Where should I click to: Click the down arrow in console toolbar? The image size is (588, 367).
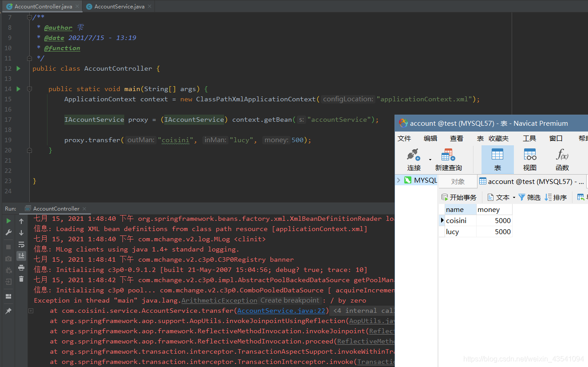click(21, 232)
